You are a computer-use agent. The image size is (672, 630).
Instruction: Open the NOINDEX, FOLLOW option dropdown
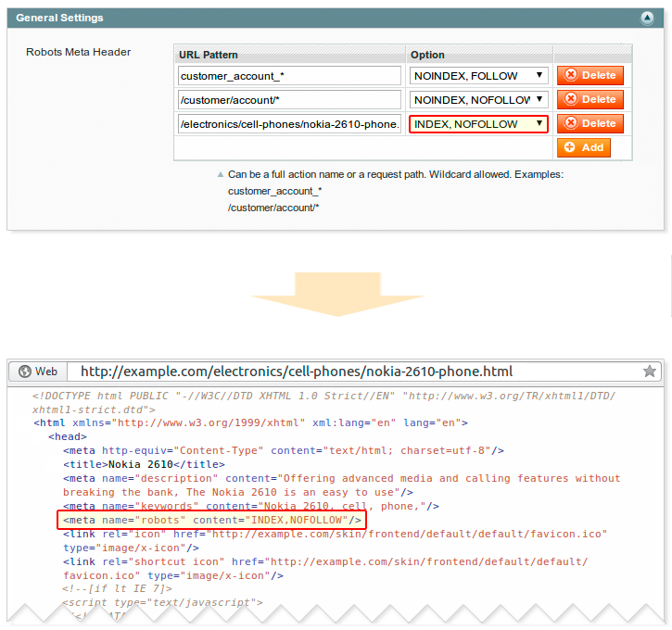(x=478, y=76)
